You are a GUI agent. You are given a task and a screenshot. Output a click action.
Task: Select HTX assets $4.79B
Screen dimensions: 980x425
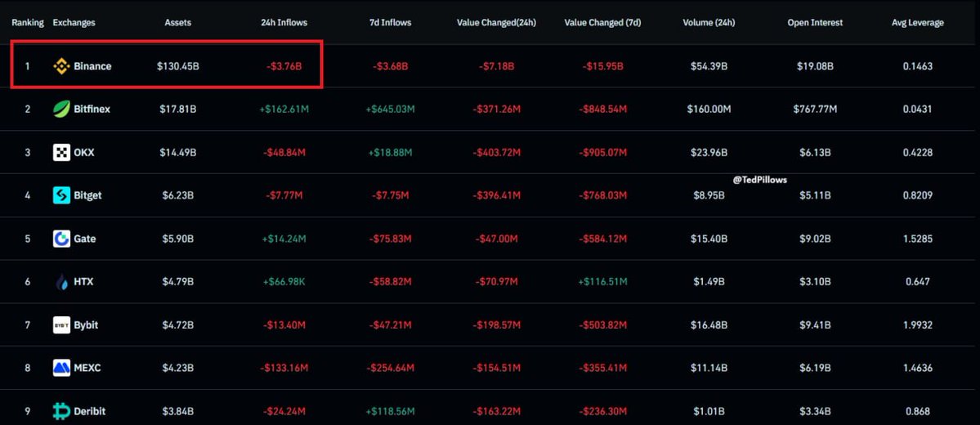click(178, 282)
